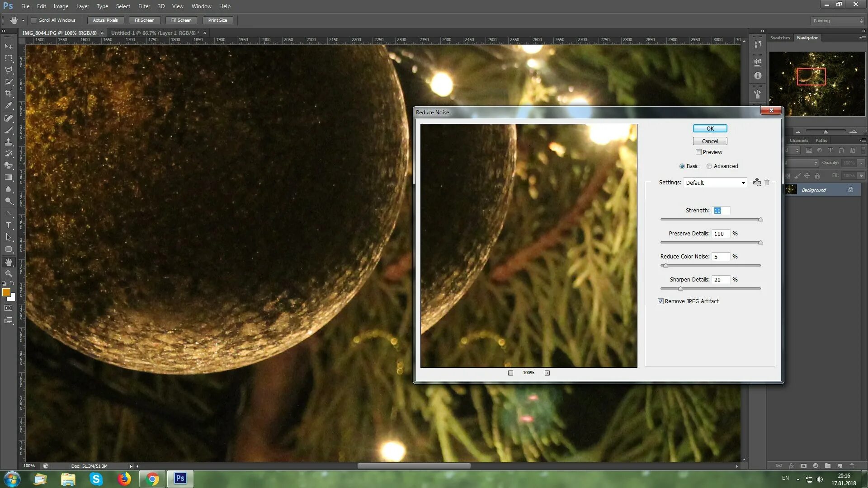Switch to the Swatches tab

[x=780, y=38]
